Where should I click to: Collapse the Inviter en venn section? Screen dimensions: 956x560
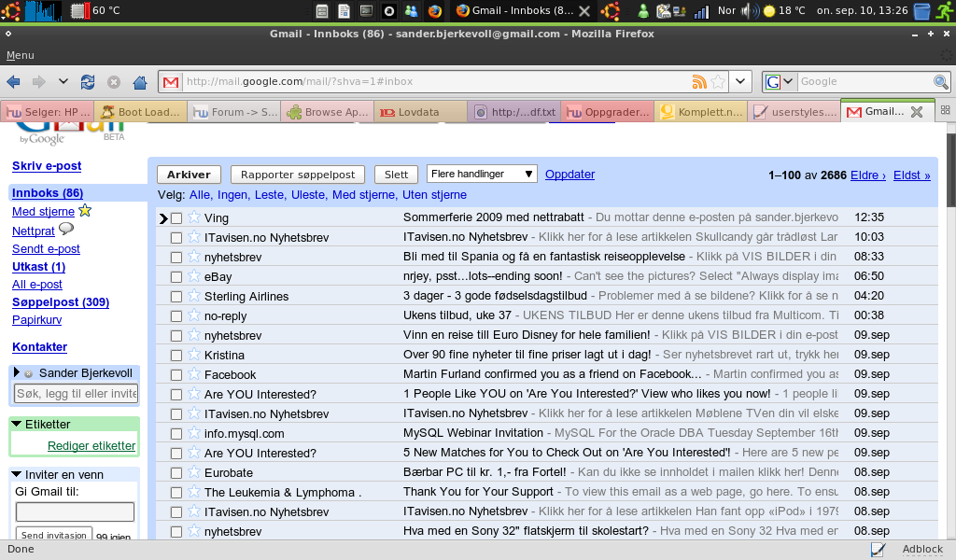[17, 474]
